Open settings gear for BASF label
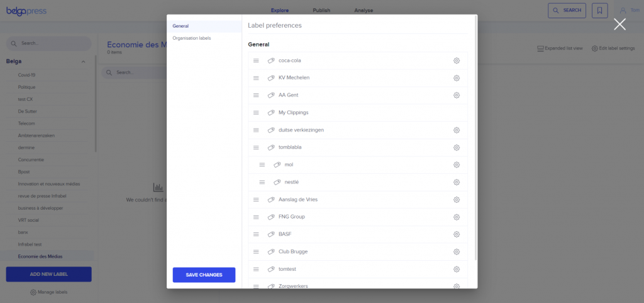Image resolution: width=644 pixels, height=303 pixels. coord(457,234)
